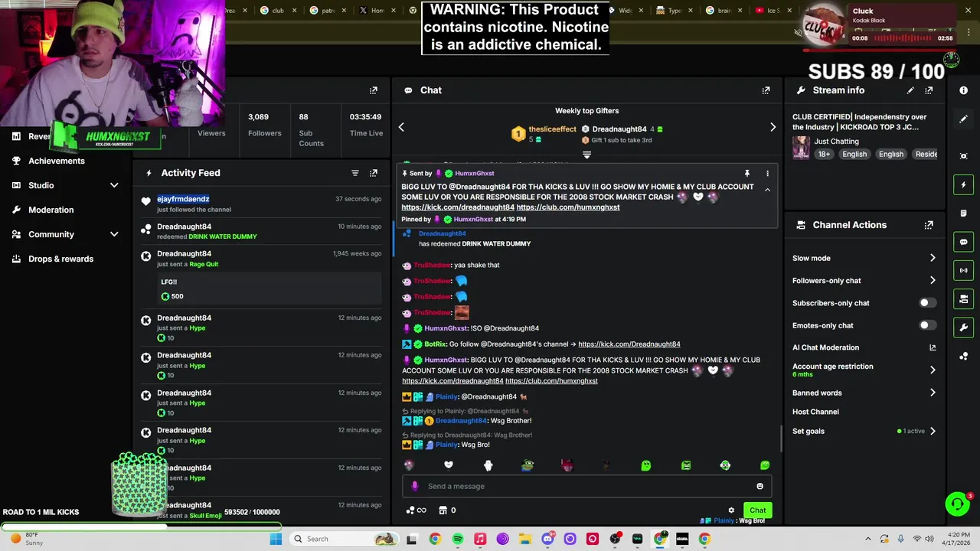Viewport: 980px width, 551px height.
Task: Pop out the Stream info panel
Action: pyautogui.click(x=929, y=90)
